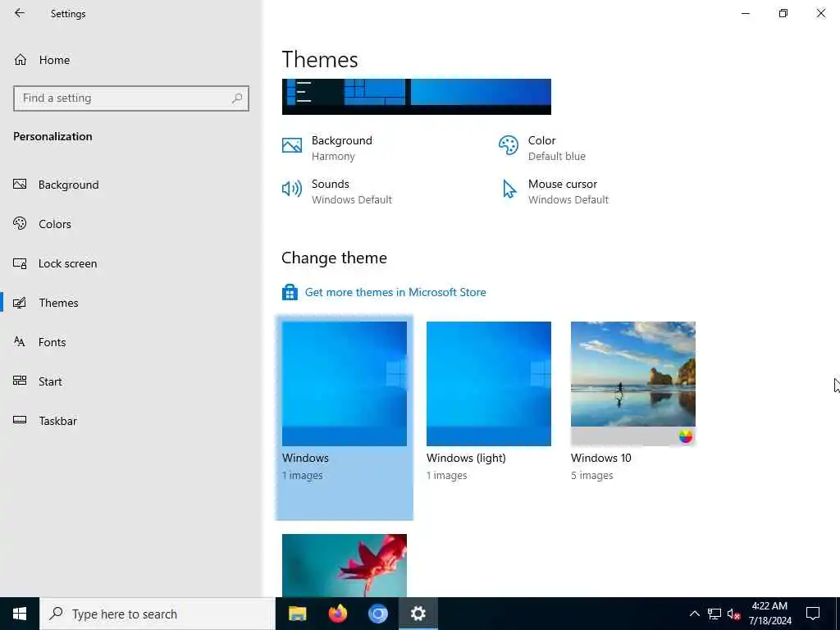Click the theme Background image icon
This screenshot has height=630, width=840.
tap(292, 145)
